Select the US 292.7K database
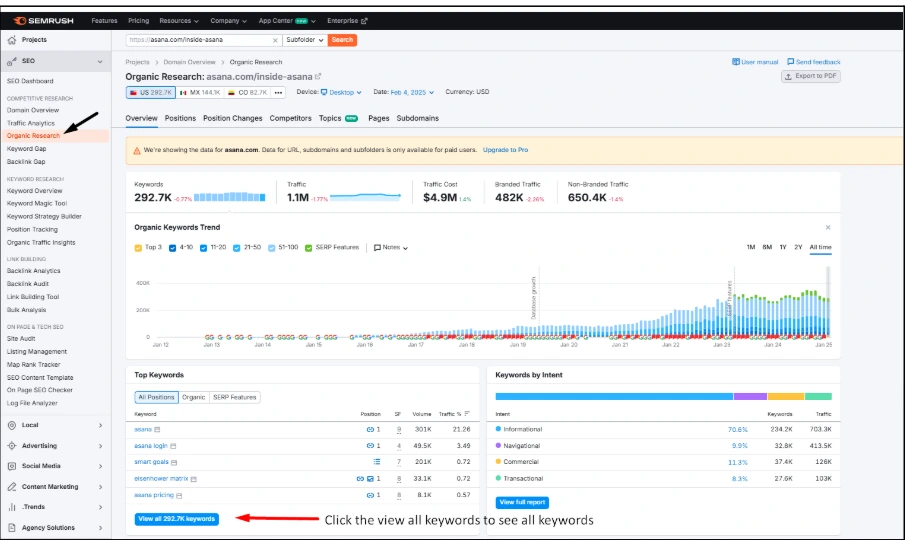The image size is (906, 541). click(151, 92)
